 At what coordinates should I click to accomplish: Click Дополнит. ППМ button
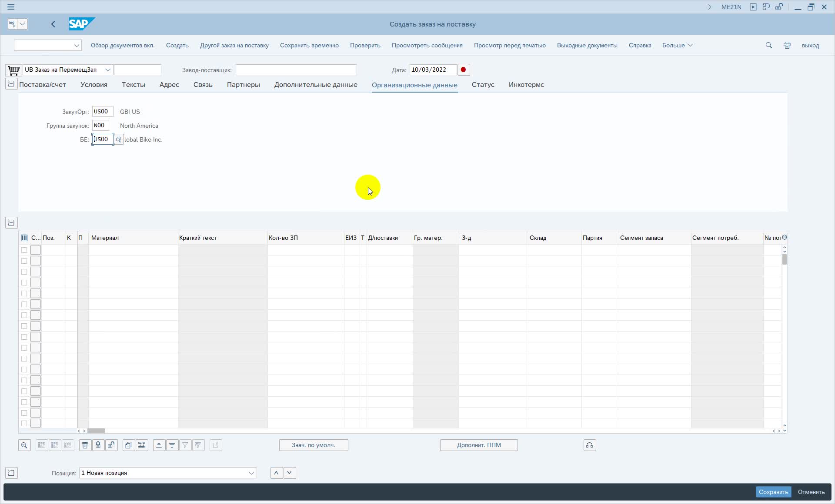click(479, 445)
